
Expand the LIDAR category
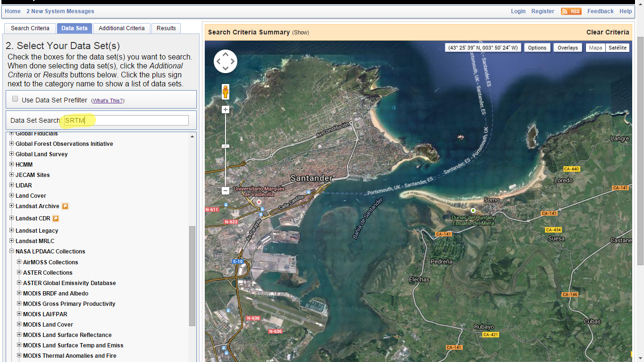(12, 185)
